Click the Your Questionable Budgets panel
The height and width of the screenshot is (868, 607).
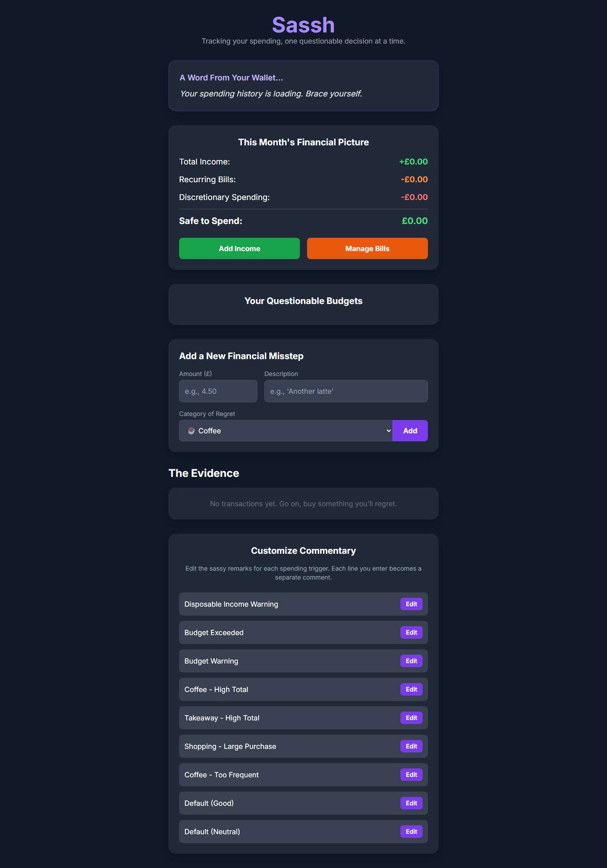[x=303, y=304]
